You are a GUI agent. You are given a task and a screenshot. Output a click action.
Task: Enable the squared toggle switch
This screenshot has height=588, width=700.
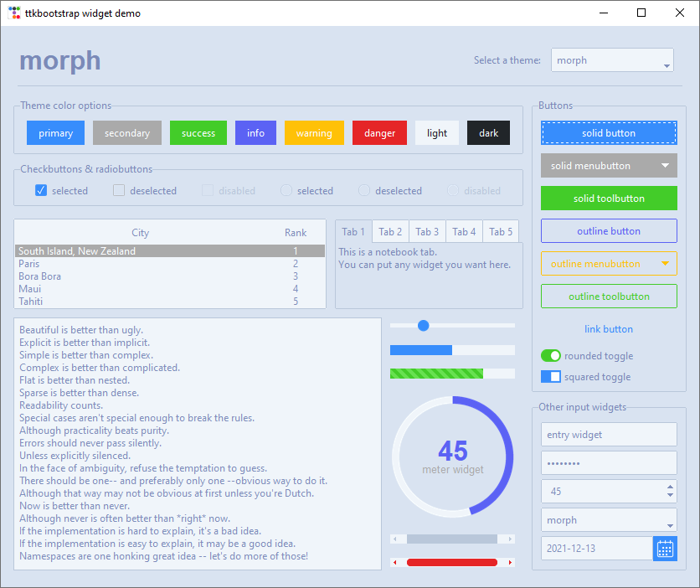tap(550, 376)
